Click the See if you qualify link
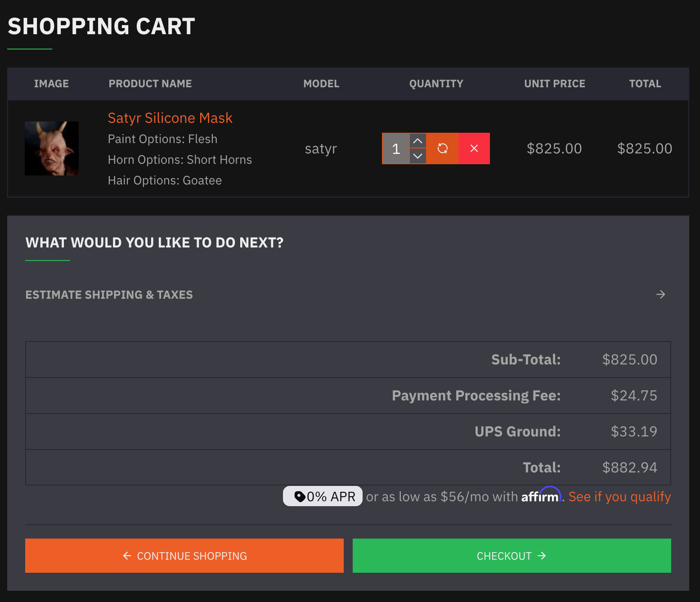 point(619,497)
